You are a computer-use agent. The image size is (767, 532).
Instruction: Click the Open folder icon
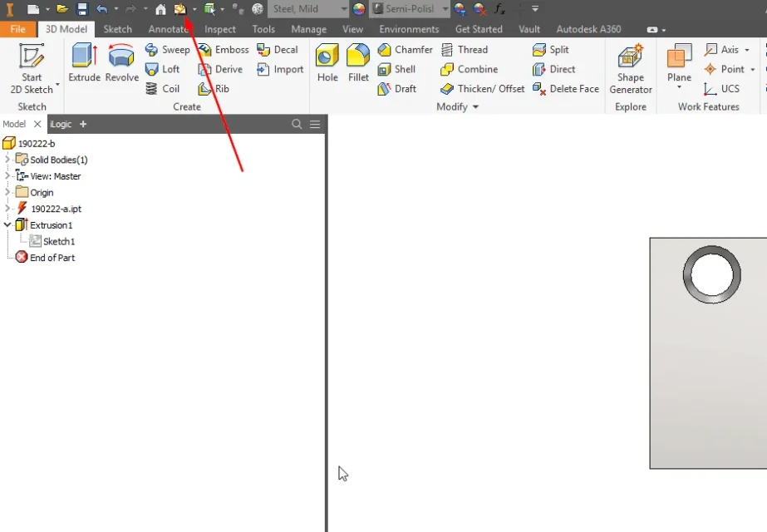[x=62, y=9]
